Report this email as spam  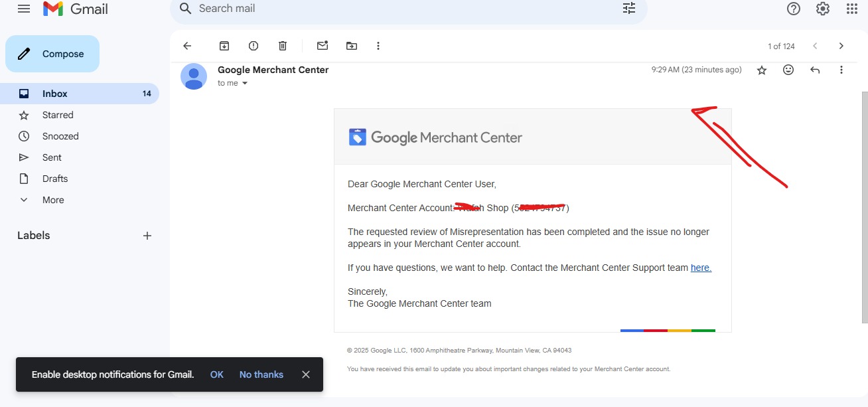click(253, 46)
